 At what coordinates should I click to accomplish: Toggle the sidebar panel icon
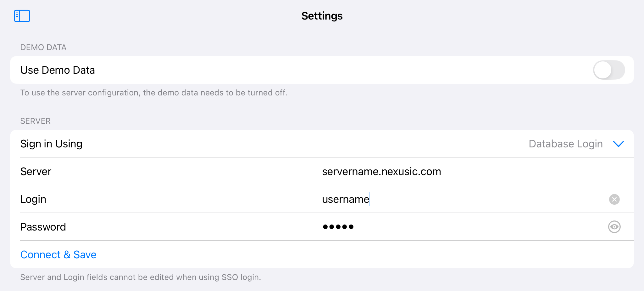[x=22, y=16]
